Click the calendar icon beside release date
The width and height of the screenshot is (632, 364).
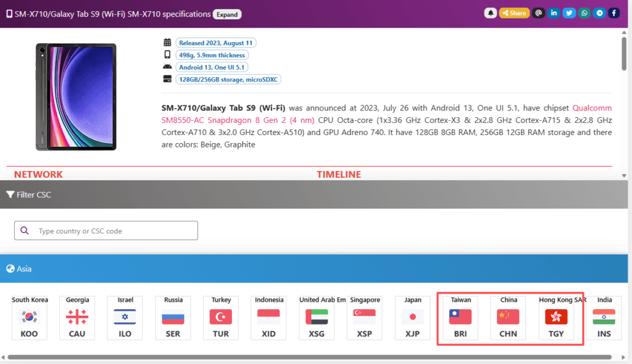click(x=167, y=43)
